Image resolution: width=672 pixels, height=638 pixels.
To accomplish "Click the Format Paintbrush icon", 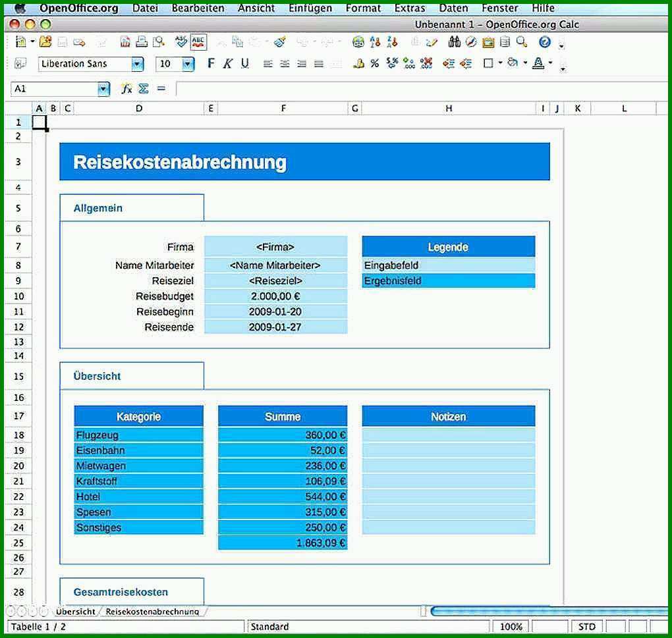I will (280, 42).
